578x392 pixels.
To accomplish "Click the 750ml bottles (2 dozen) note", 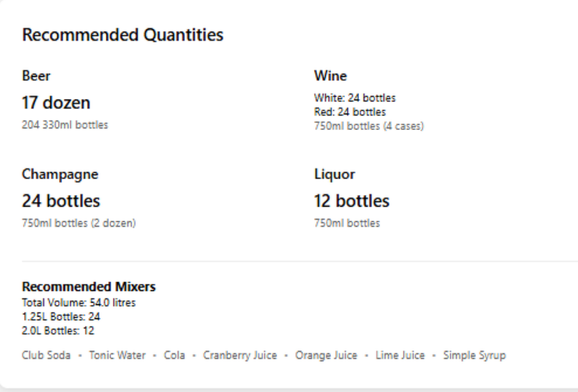I will point(79,223).
